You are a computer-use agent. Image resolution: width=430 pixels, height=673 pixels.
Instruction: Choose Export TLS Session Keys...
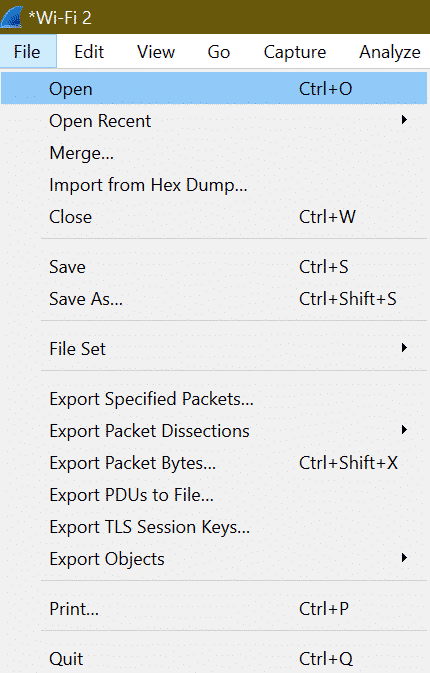pos(214,527)
